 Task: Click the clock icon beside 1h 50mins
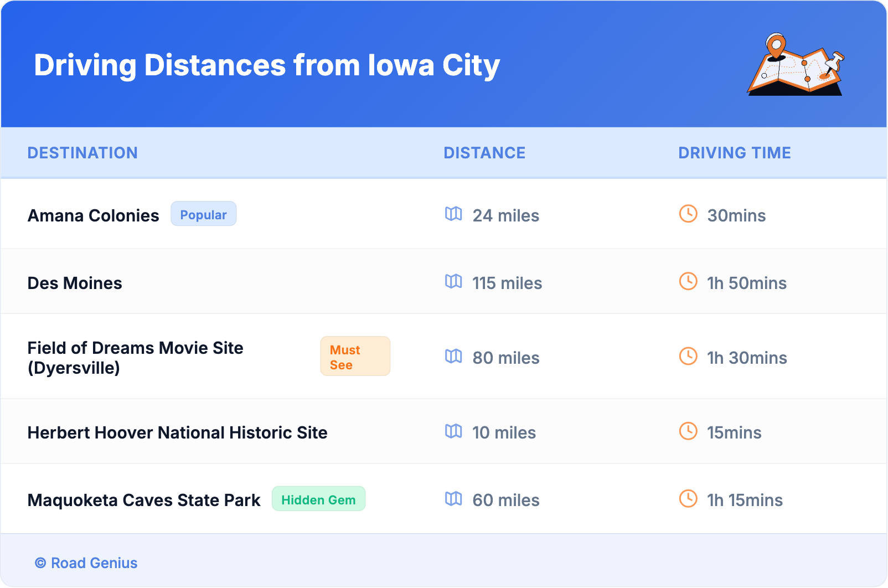point(688,281)
